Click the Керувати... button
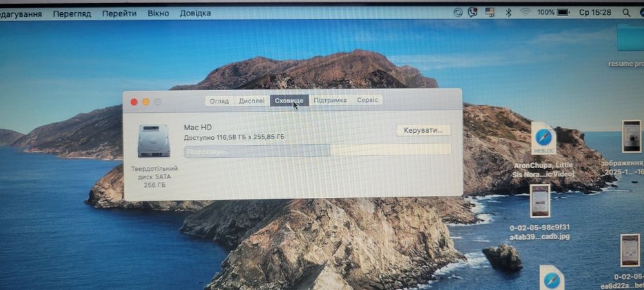644x290 pixels. 423,130
